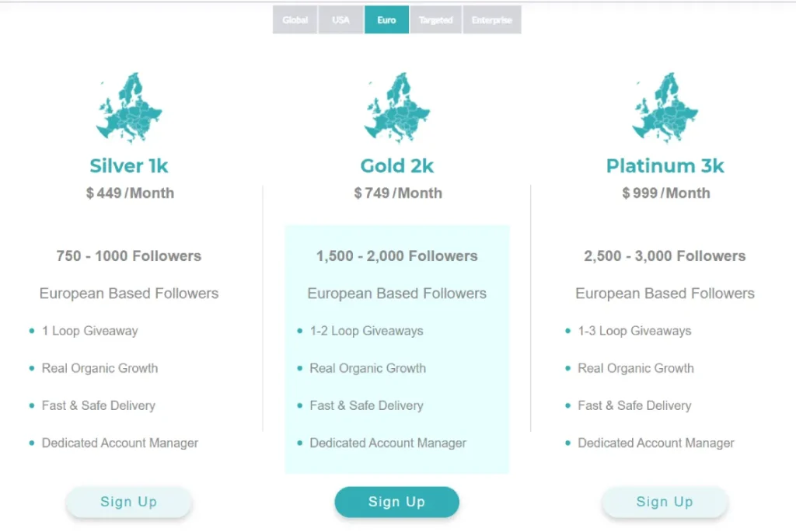Click the bullet beside Dedicated Account Manager in Silver
The width and height of the screenshot is (796, 532).
[32, 443]
